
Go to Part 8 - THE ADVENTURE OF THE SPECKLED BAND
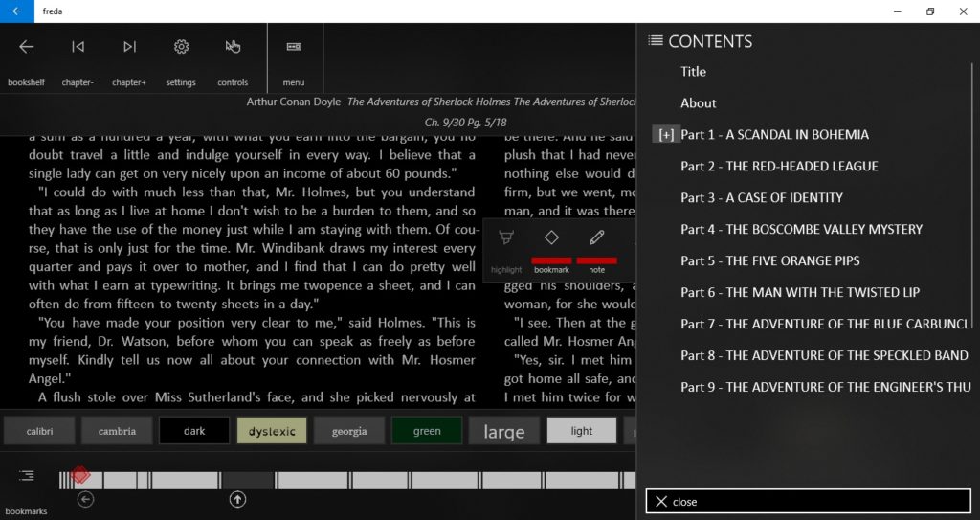click(824, 355)
